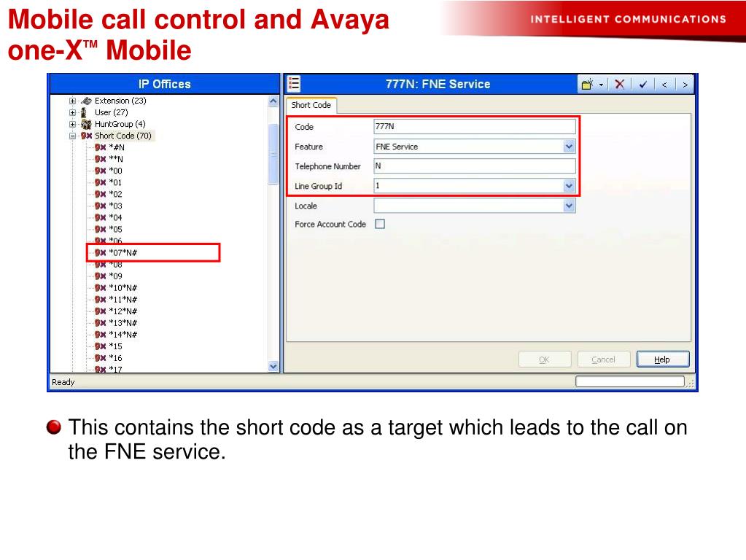This screenshot has height=560, width=746.
Task: Select the Extension (23) tree item
Action: coord(120,101)
